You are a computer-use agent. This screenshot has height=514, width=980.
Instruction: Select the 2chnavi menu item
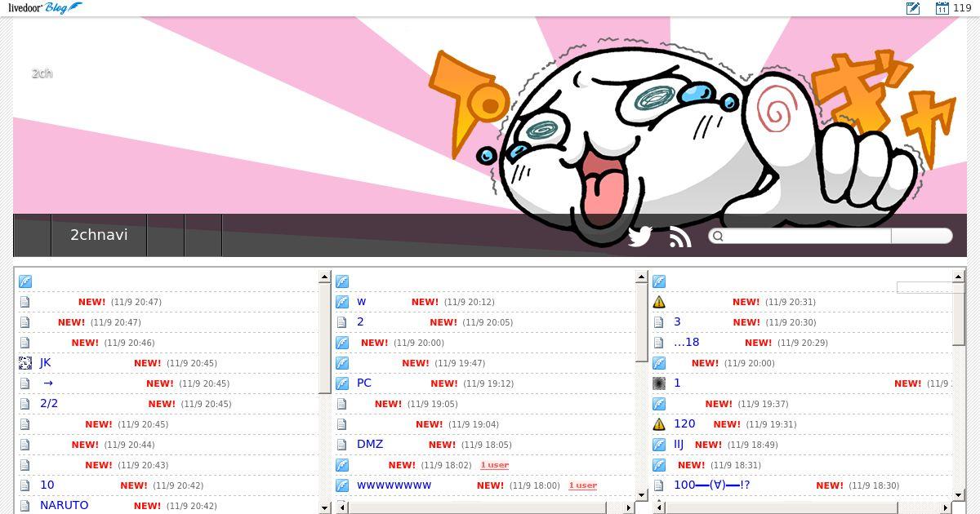[99, 235]
